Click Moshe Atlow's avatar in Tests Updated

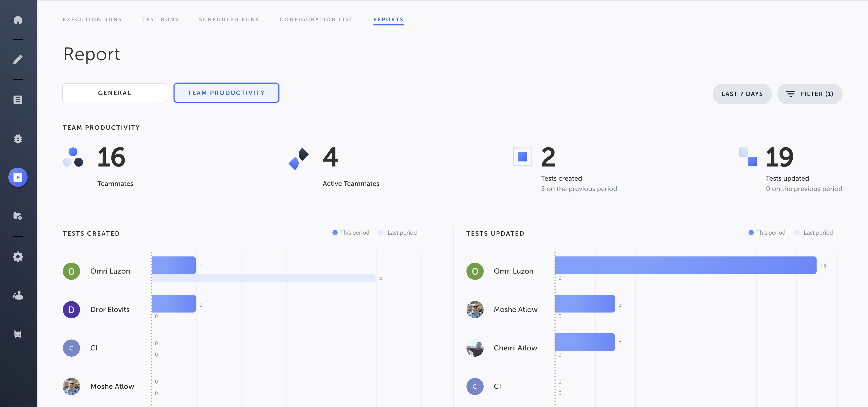click(x=475, y=310)
